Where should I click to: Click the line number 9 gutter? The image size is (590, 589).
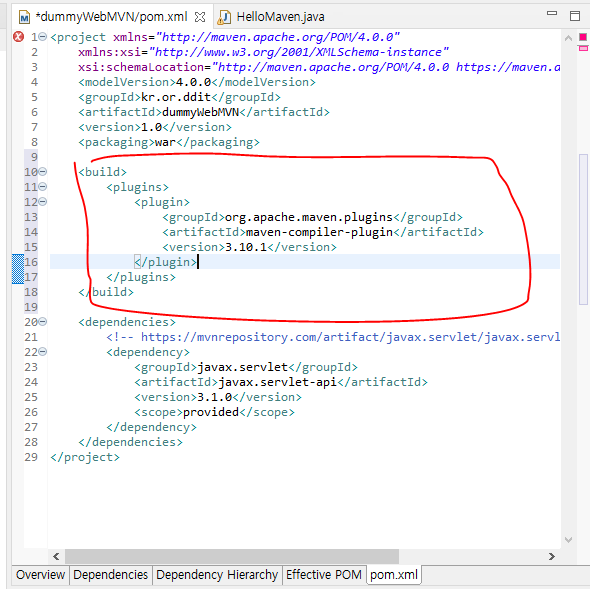[34, 157]
